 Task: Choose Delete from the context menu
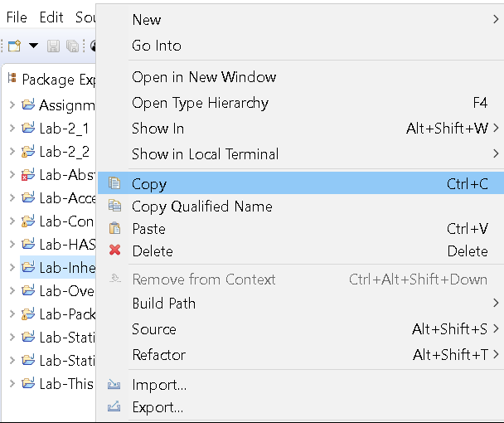pos(301,251)
